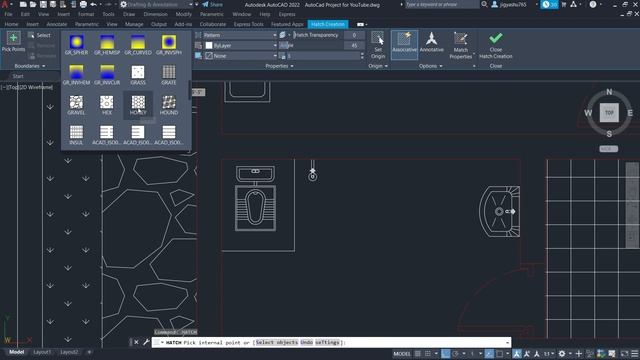Add new layout with plus tab
This screenshot has width=640, height=360.
coord(89,352)
